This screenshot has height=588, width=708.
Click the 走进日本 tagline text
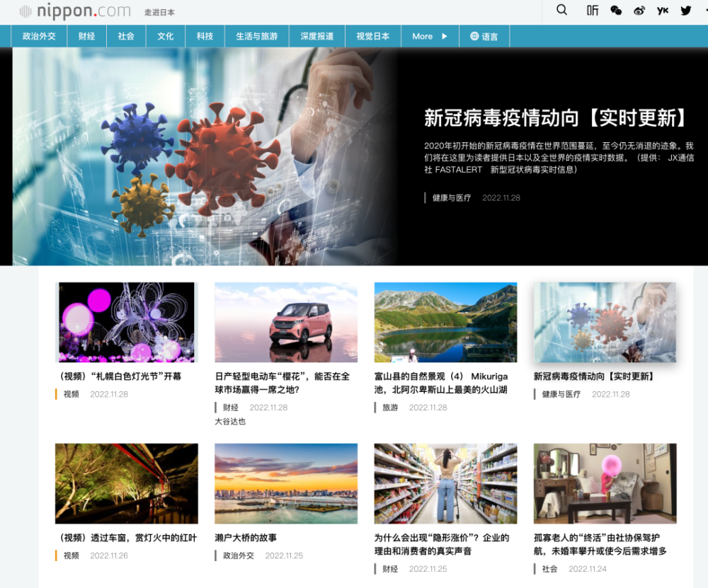point(159,12)
